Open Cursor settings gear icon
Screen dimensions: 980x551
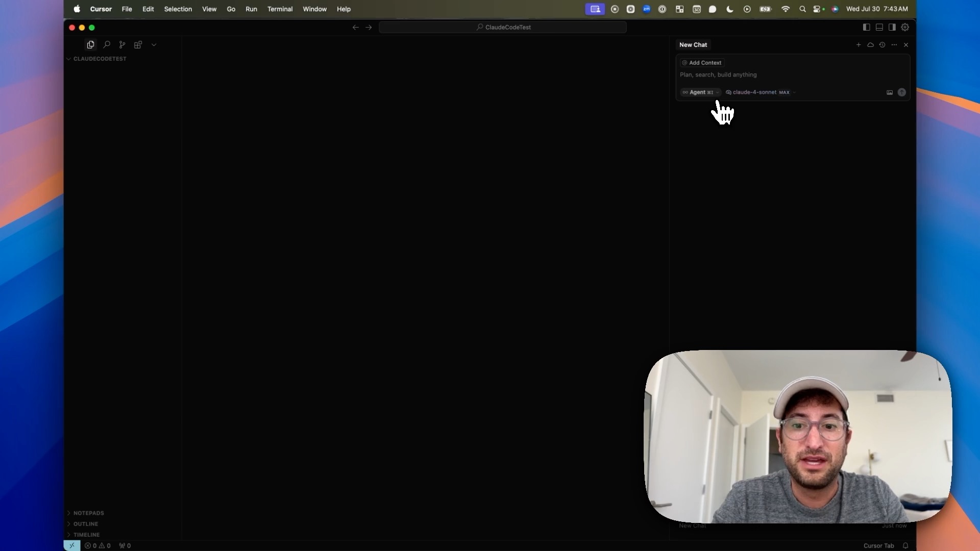pyautogui.click(x=905, y=27)
